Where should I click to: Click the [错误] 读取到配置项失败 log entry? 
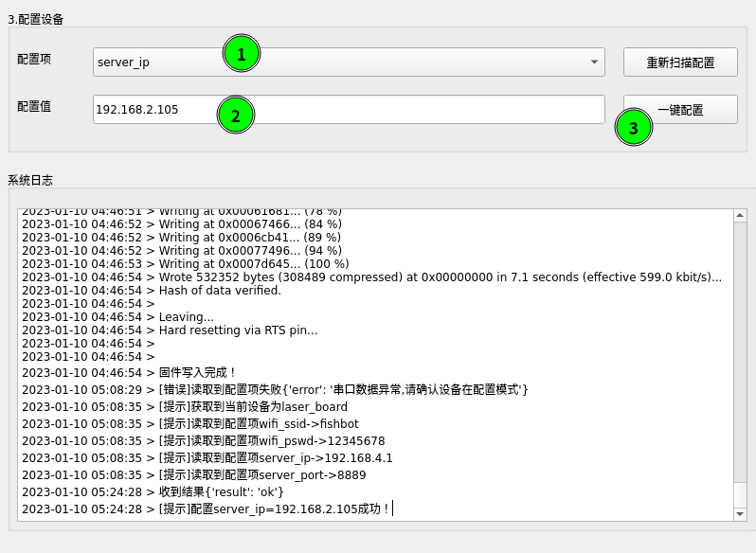click(275, 390)
